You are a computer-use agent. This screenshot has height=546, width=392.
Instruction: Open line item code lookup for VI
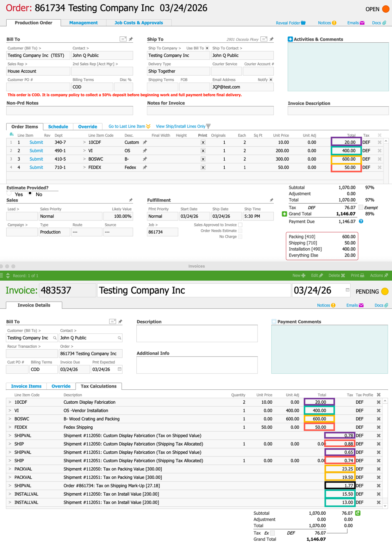point(84,151)
